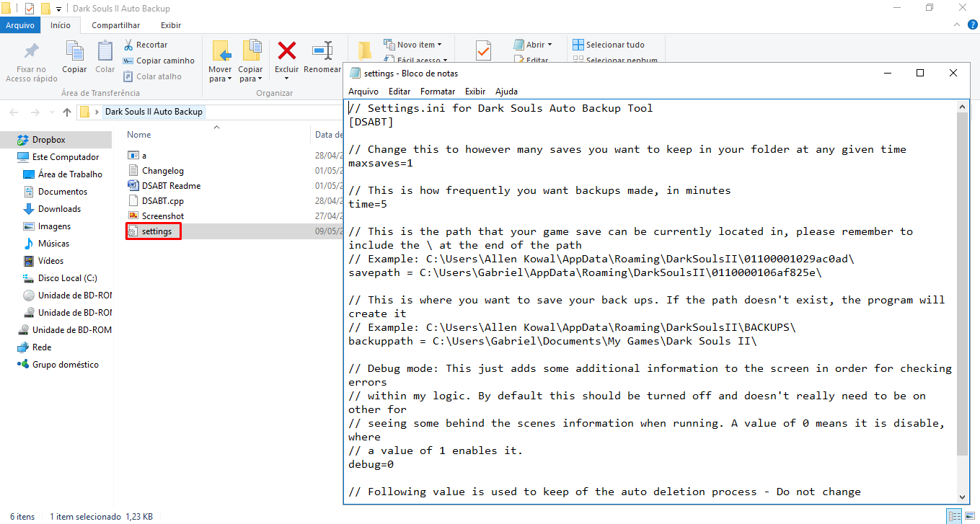The image size is (980, 524).
Task: Click the Notepad scrollbar up arrow
Action: [x=962, y=106]
